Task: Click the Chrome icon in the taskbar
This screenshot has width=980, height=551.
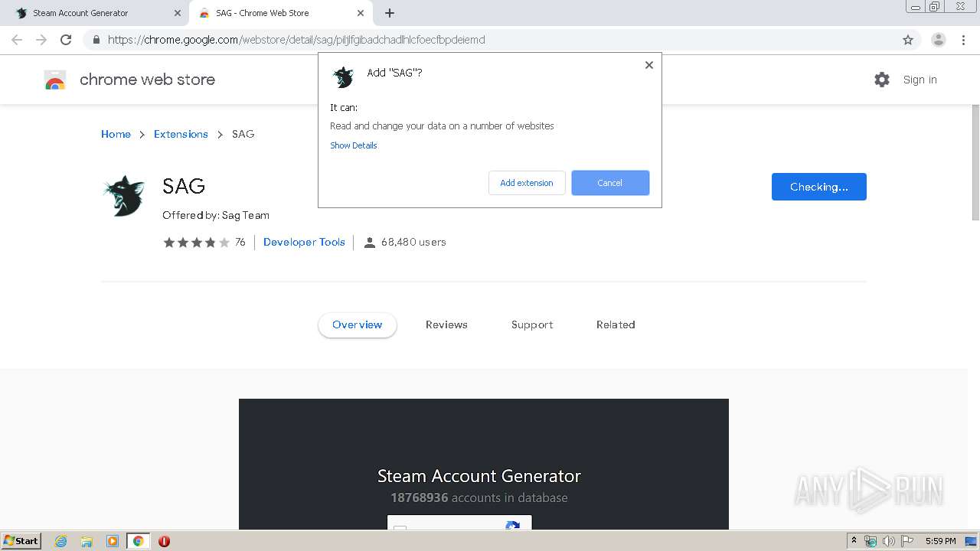Action: 139,541
